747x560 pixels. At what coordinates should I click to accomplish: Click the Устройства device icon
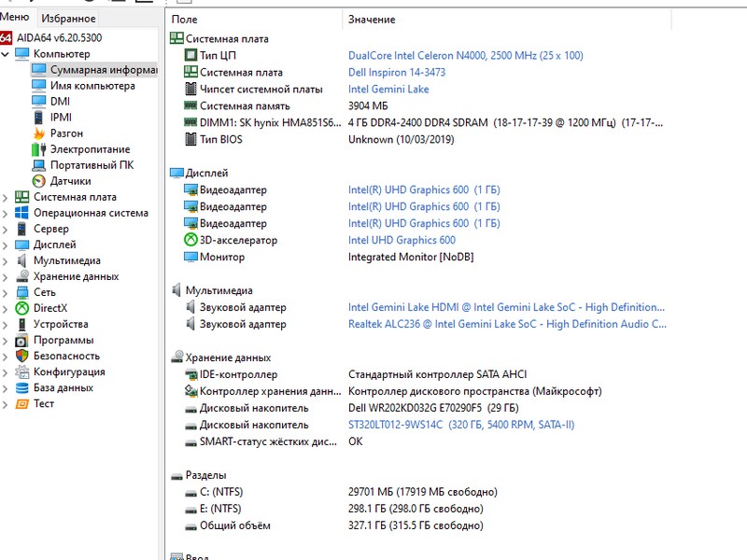pyautogui.click(x=21, y=324)
